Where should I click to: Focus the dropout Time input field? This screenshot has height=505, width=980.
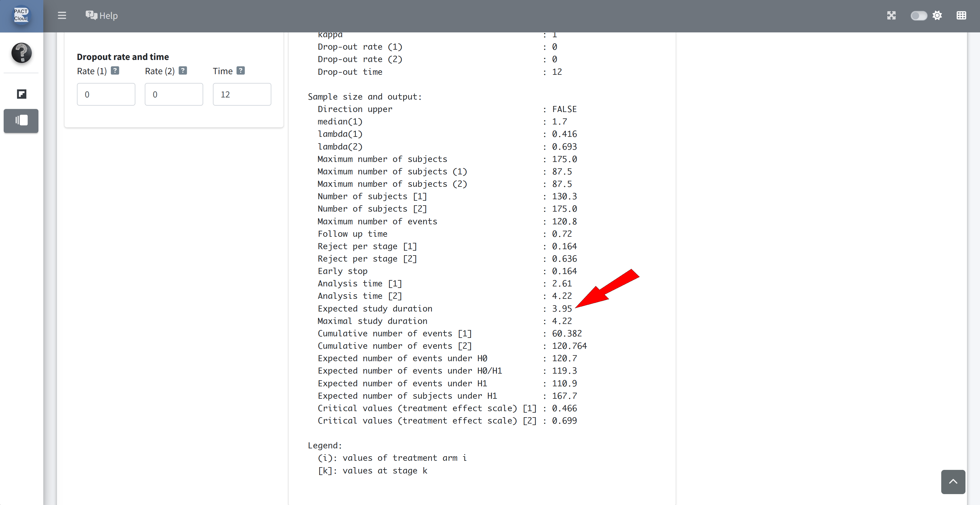[242, 94]
